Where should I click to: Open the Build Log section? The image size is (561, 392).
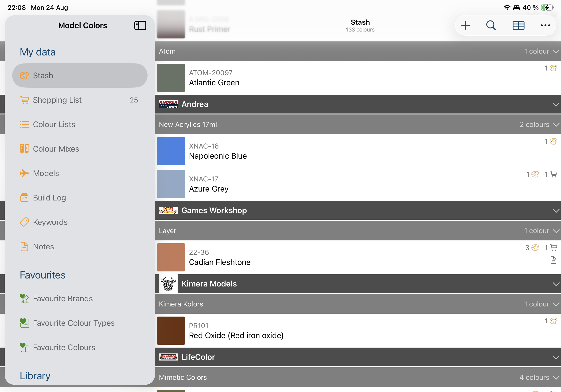pos(80,198)
